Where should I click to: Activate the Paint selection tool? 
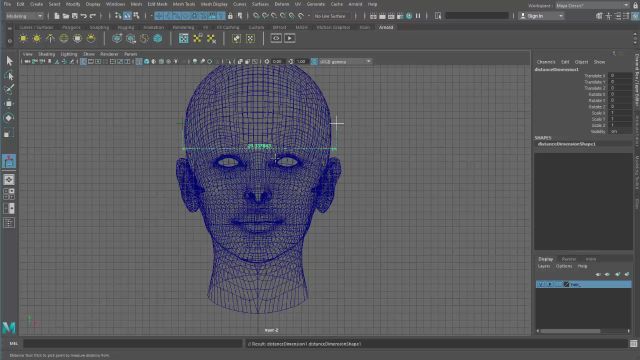click(x=9, y=89)
